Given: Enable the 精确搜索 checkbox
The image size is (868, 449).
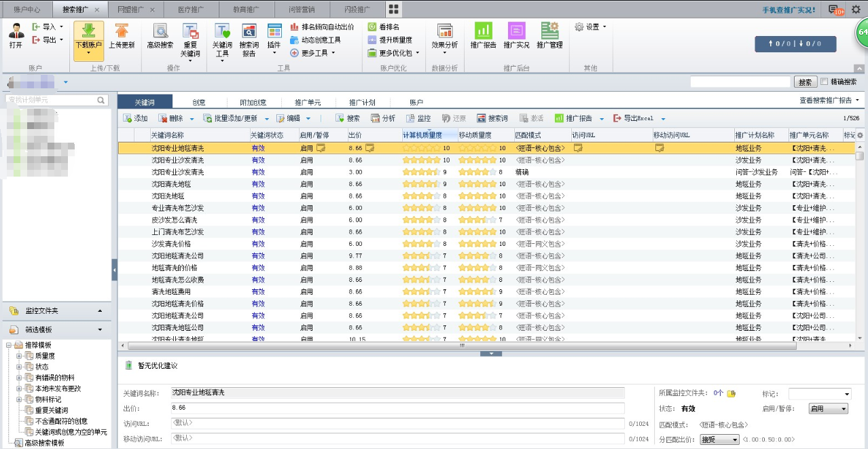Looking at the screenshot, I should [825, 82].
